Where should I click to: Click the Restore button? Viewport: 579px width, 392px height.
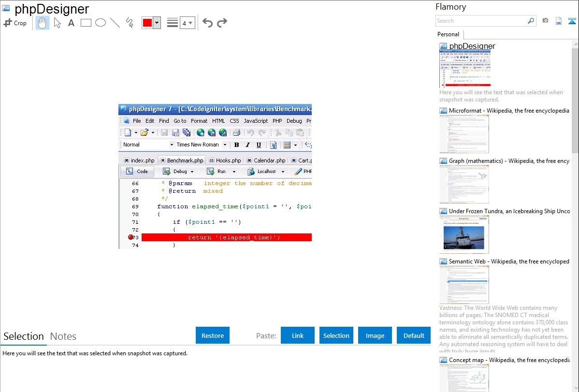click(x=213, y=335)
